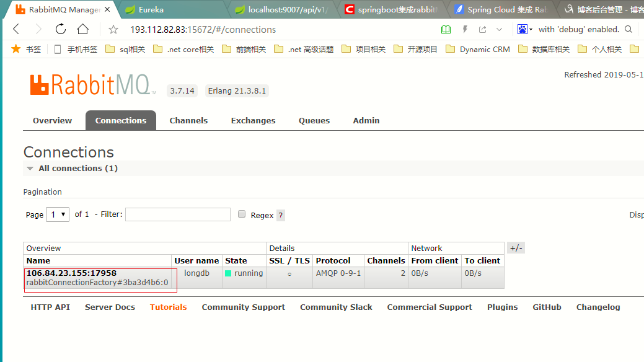Open the reading mode book icon

[446, 30]
